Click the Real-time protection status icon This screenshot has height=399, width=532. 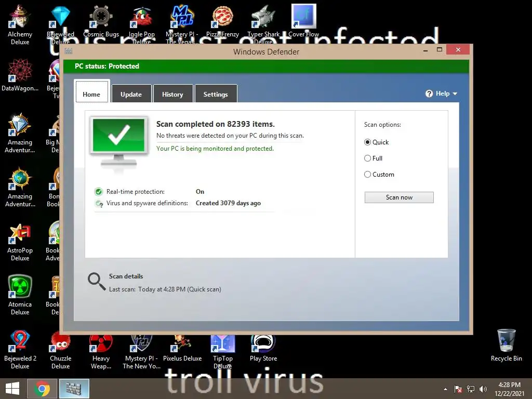coord(99,192)
